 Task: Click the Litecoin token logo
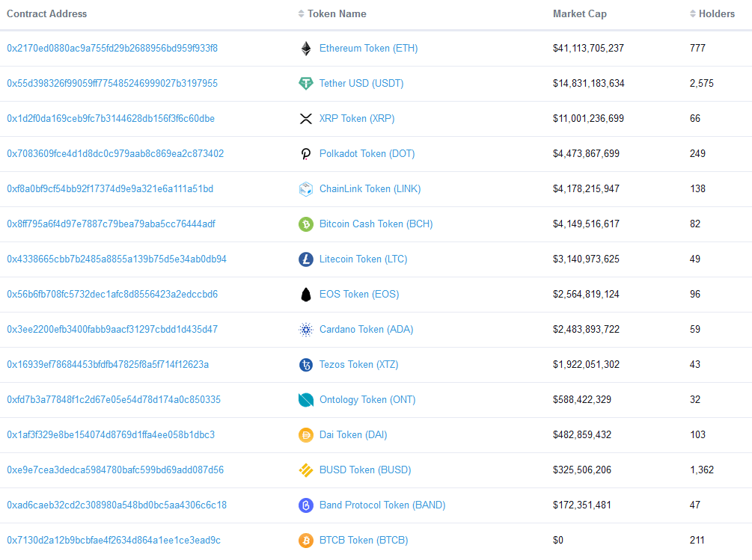(x=306, y=259)
